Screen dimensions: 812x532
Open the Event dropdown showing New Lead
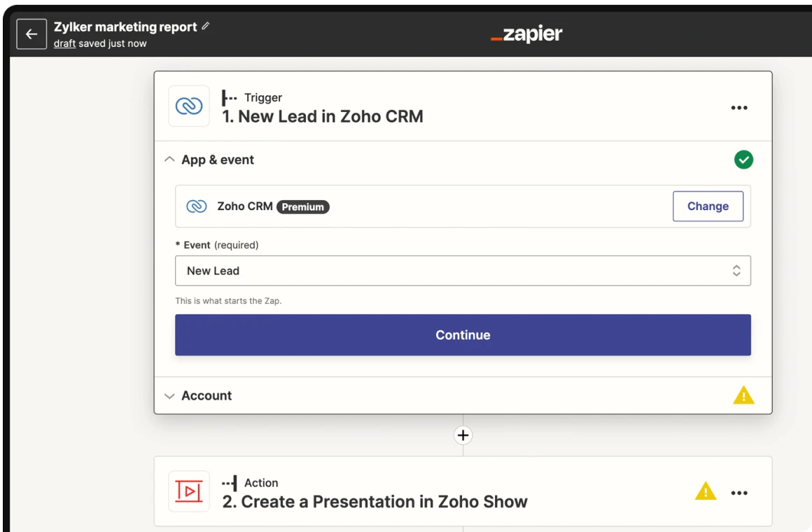pyautogui.click(x=462, y=271)
